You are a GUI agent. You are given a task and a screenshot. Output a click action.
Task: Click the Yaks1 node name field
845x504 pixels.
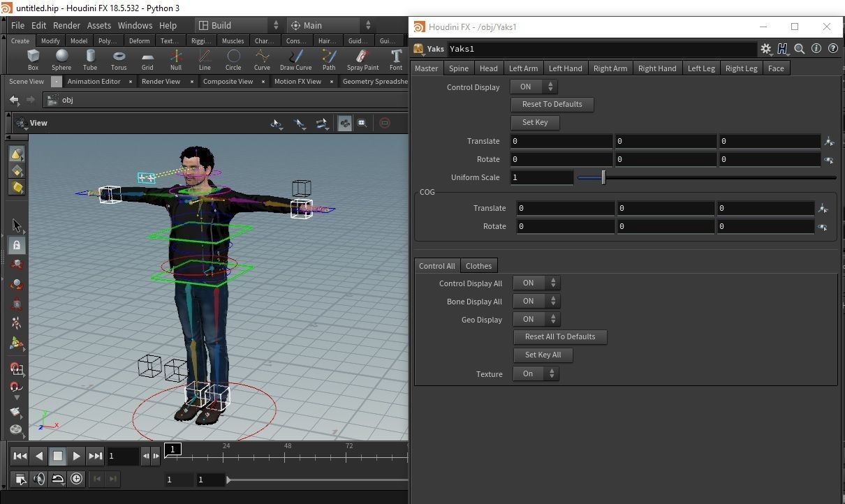601,49
